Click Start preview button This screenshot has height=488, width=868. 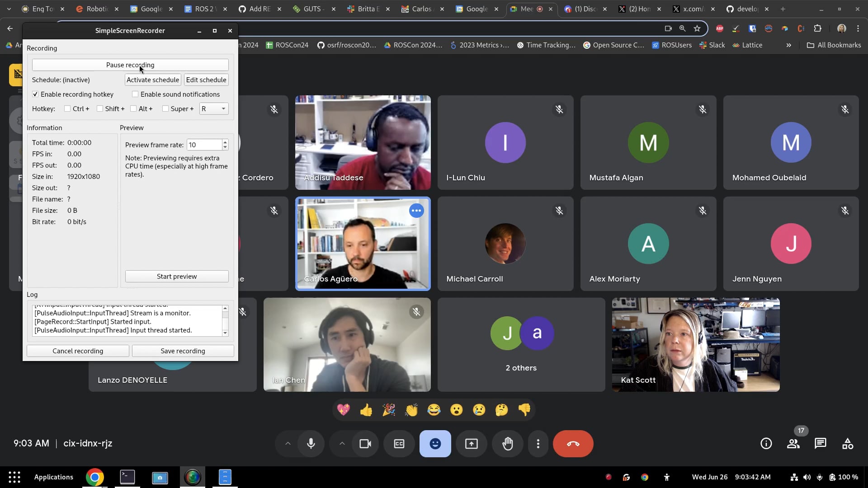177,277
